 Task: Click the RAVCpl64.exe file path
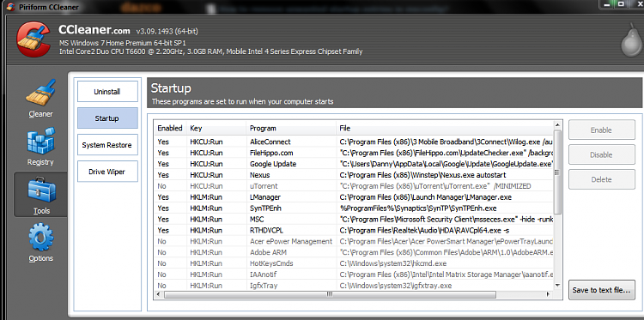pyautogui.click(x=425, y=230)
